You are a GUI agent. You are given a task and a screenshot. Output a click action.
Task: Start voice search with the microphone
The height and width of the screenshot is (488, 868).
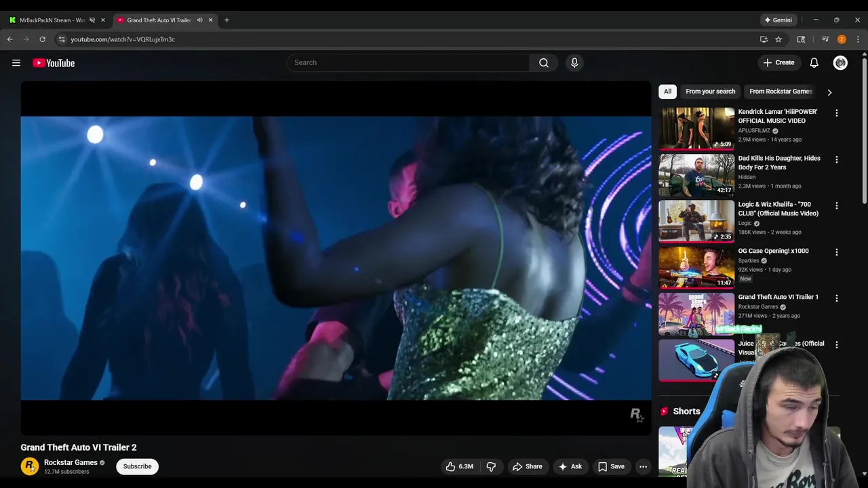tap(574, 63)
